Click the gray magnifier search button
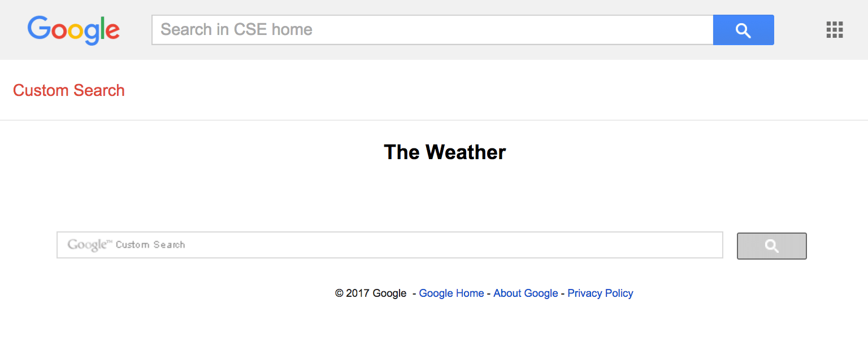Image resolution: width=868 pixels, height=342 pixels. click(771, 246)
